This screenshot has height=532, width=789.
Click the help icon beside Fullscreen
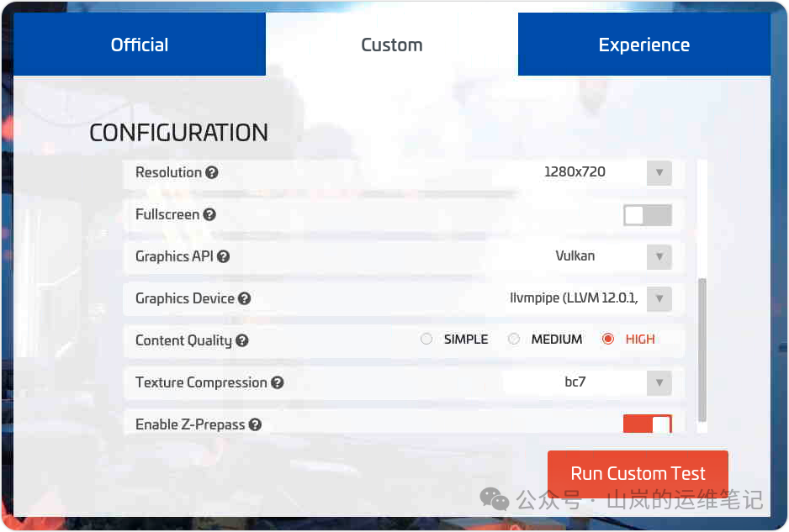(x=209, y=214)
